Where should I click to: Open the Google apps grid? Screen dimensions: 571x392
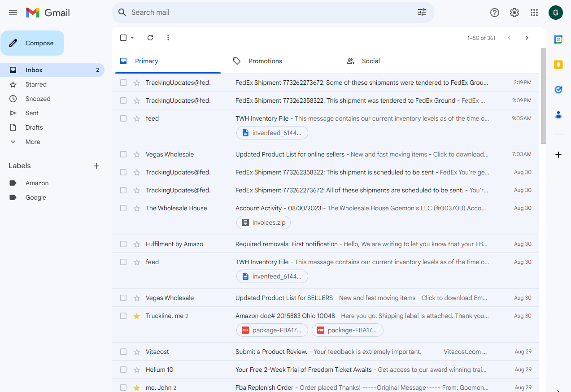(x=534, y=13)
